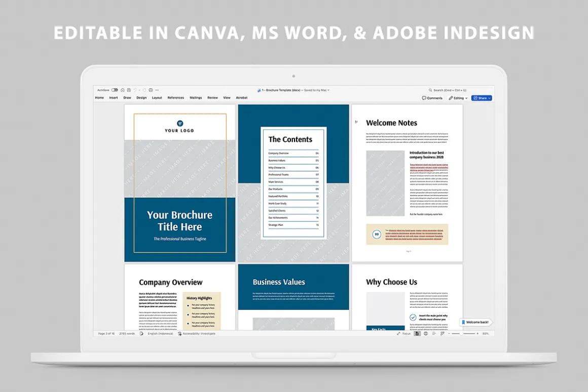Click the Introduction to our best company business subheading
Viewport: 588px width, 392px height.
427,155
